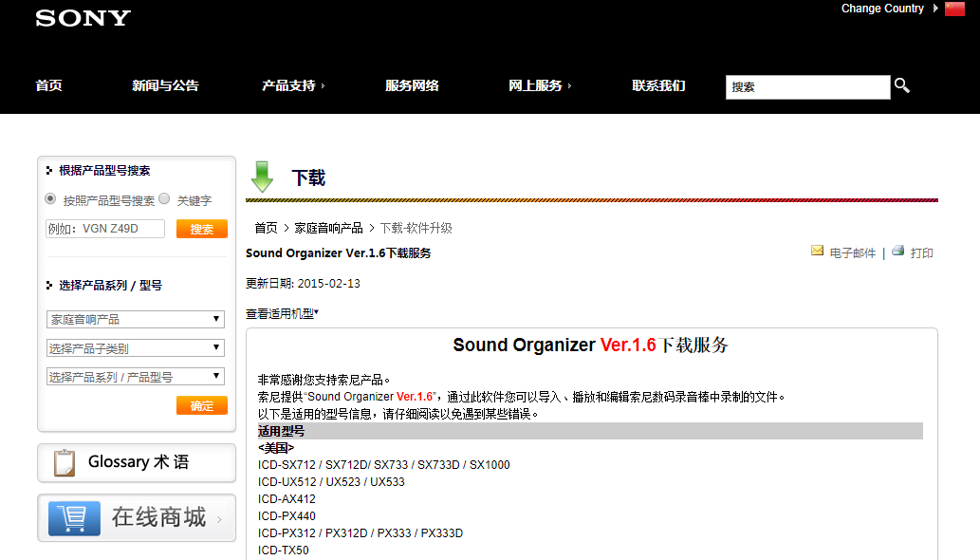Open the 选择产品子类别 dropdown
Screen dimensions: 980x560
coord(135,345)
